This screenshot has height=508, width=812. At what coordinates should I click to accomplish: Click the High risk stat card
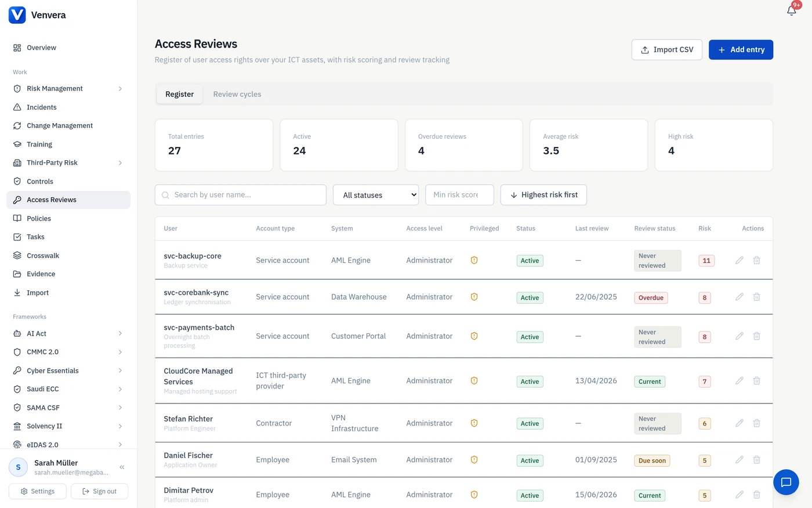pyautogui.click(x=713, y=145)
